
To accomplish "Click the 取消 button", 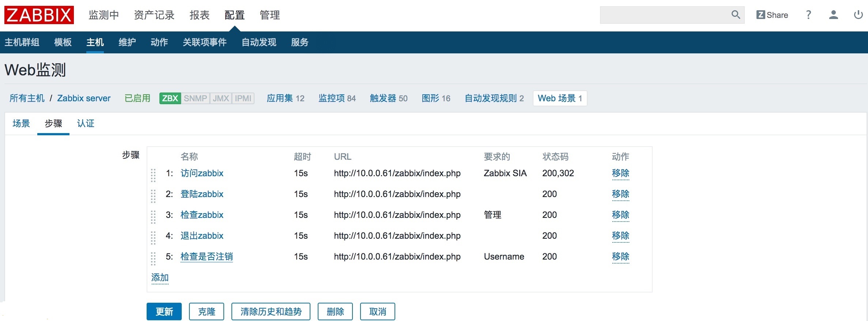I will pos(378,311).
